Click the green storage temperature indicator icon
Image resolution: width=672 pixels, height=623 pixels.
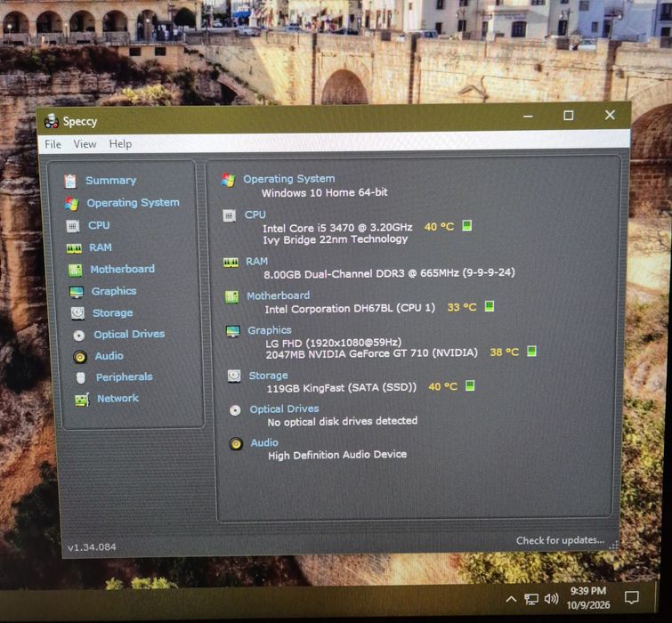[x=470, y=385]
